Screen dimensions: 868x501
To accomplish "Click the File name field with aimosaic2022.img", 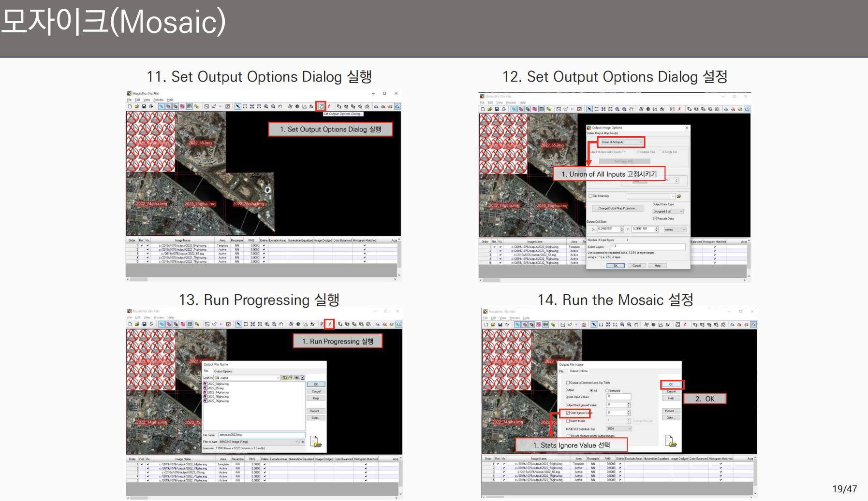I will pyautogui.click(x=262, y=435).
